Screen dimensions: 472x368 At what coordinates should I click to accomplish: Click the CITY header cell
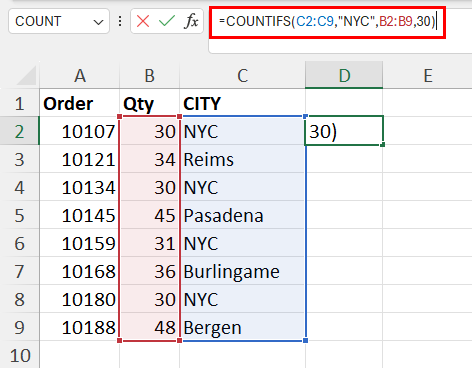[242, 103]
